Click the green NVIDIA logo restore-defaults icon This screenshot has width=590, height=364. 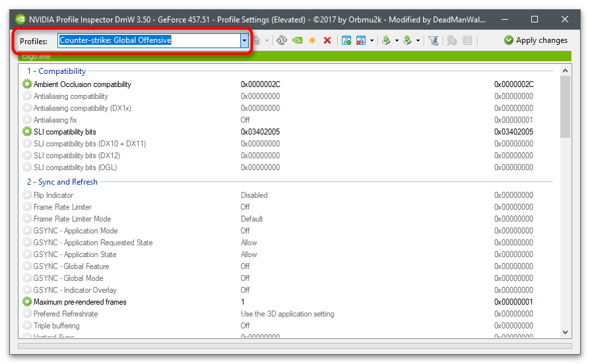coord(297,40)
